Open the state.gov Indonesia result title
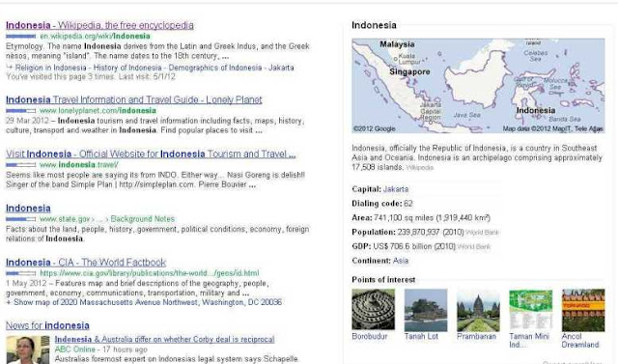 (x=28, y=209)
